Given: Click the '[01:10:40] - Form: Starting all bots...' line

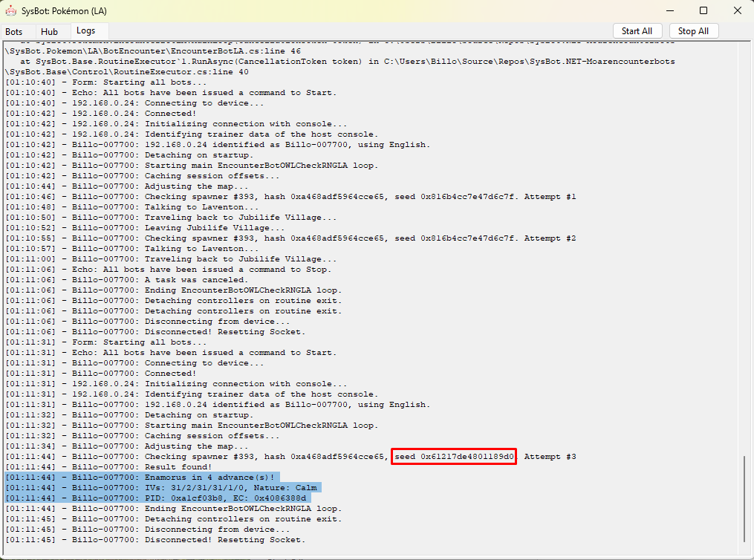Looking at the screenshot, I should click(106, 82).
